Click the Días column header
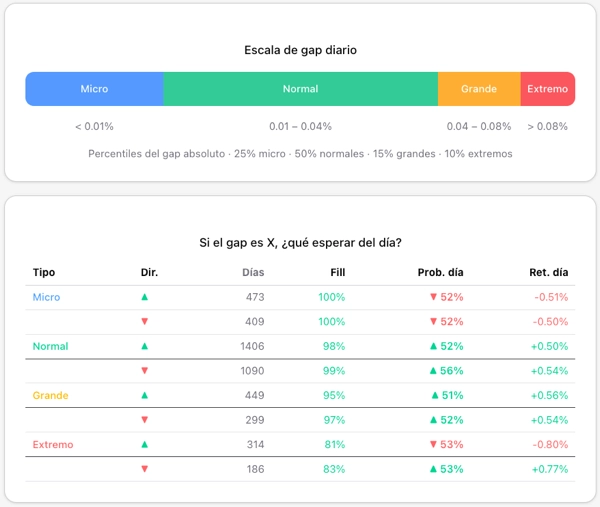 [253, 272]
